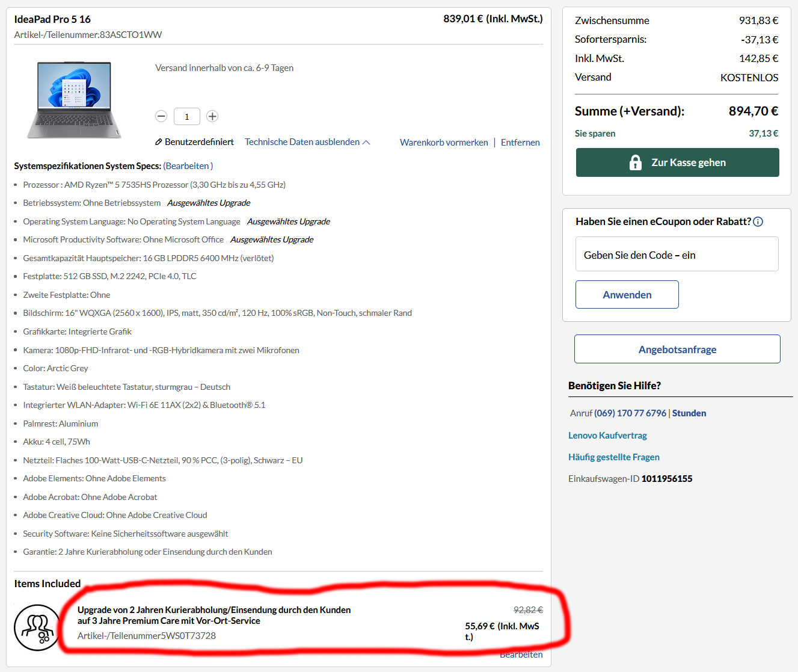This screenshot has height=672, width=798.
Task: Apply coupon with Anwenden button
Action: 627,295
